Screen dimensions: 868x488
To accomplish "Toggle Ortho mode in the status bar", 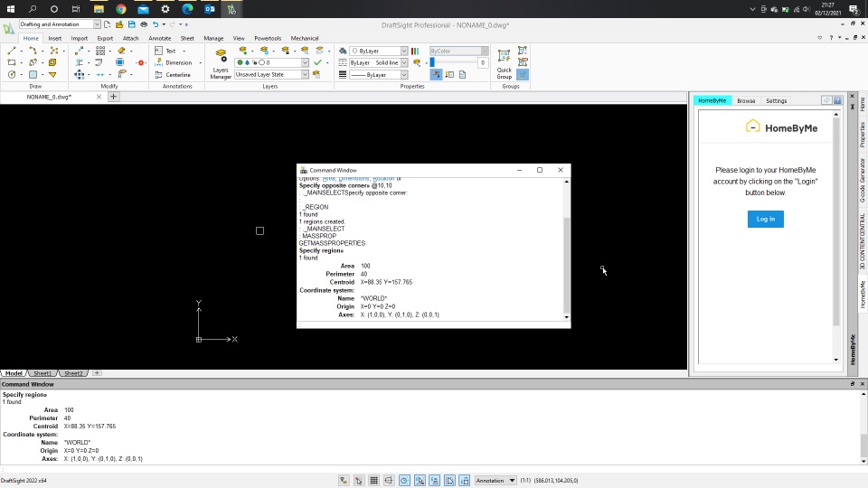I will (389, 480).
